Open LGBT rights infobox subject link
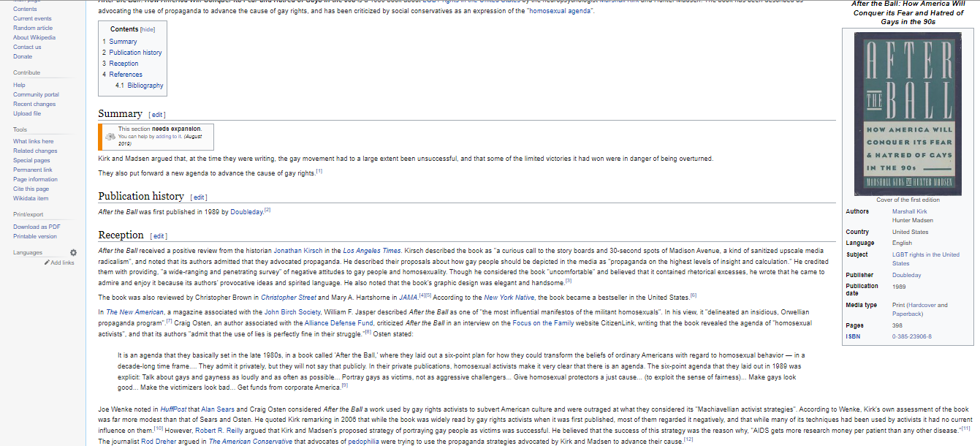 pos(926,259)
